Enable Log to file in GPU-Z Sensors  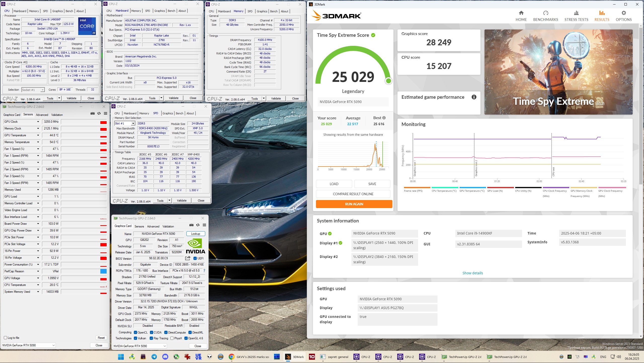click(x=6, y=338)
